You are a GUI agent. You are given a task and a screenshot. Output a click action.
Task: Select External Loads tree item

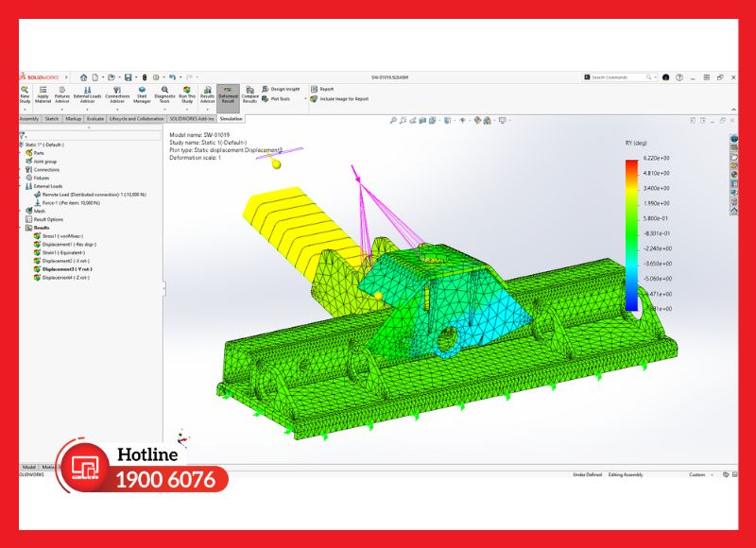point(43,186)
